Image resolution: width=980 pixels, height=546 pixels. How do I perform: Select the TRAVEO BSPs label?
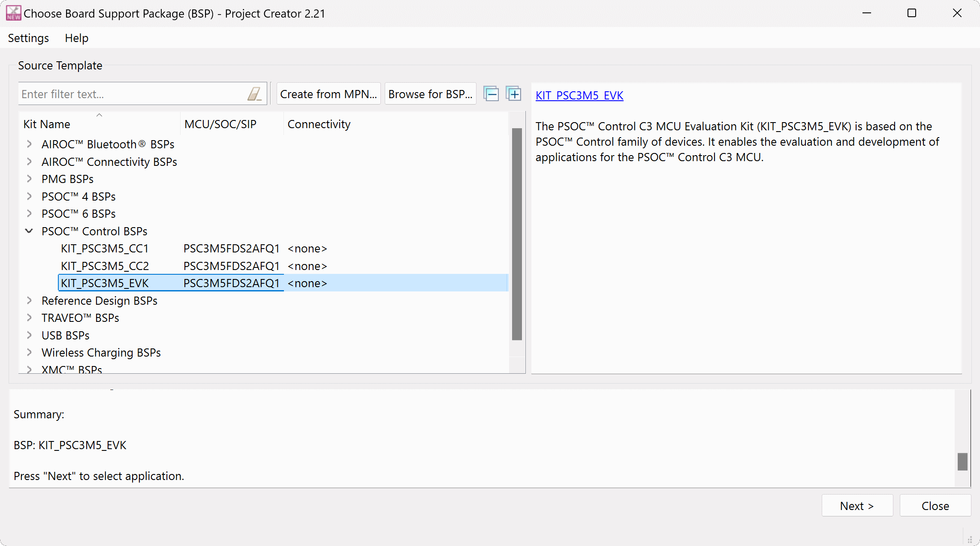tap(80, 318)
